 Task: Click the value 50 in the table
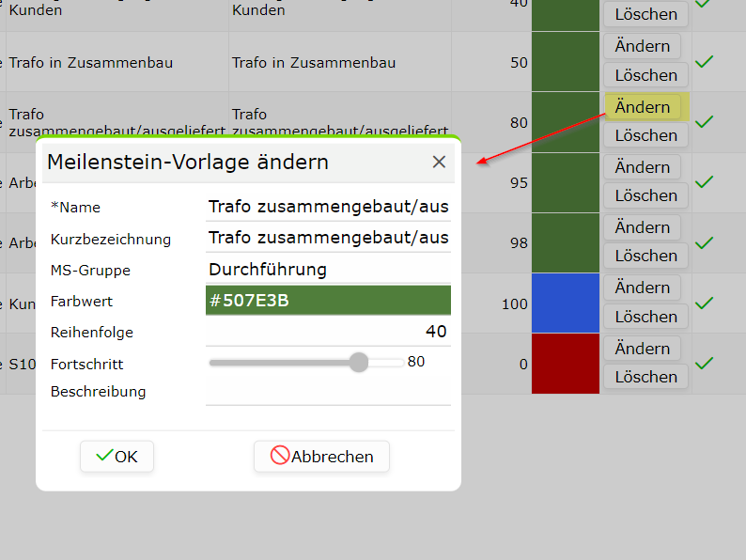tap(519, 63)
